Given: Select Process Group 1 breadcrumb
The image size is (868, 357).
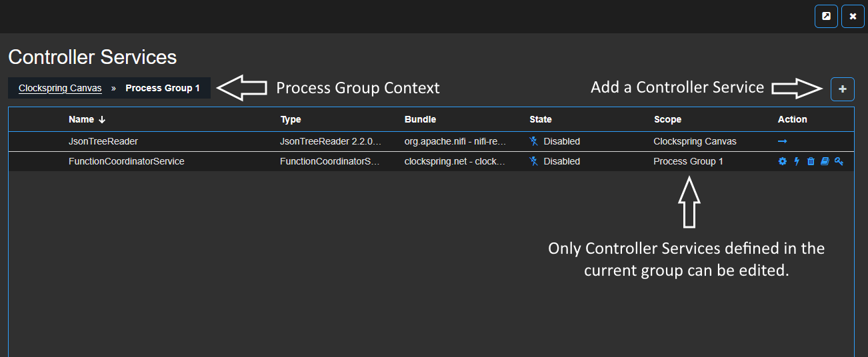Looking at the screenshot, I should coord(163,88).
